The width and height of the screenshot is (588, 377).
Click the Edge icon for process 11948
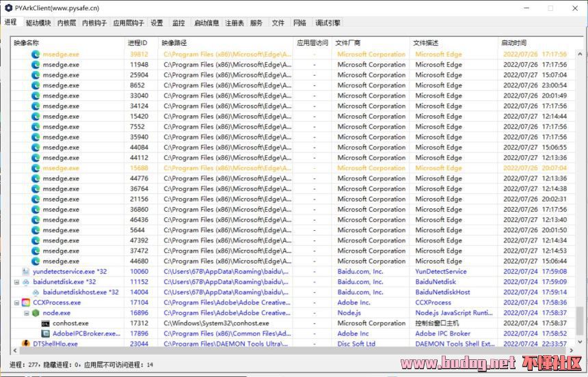click(36, 65)
